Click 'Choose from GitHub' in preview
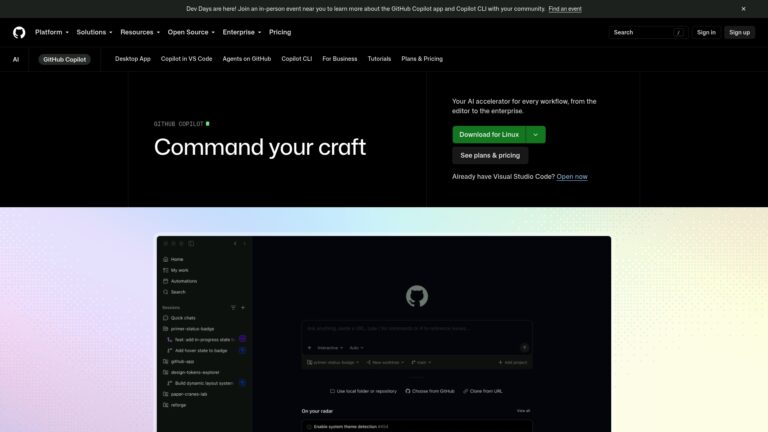Image resolution: width=768 pixels, height=432 pixels. [x=430, y=391]
